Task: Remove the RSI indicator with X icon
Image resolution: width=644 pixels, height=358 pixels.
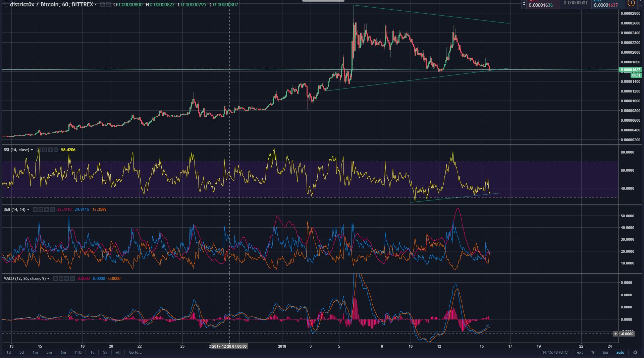Action: [x=56, y=150]
